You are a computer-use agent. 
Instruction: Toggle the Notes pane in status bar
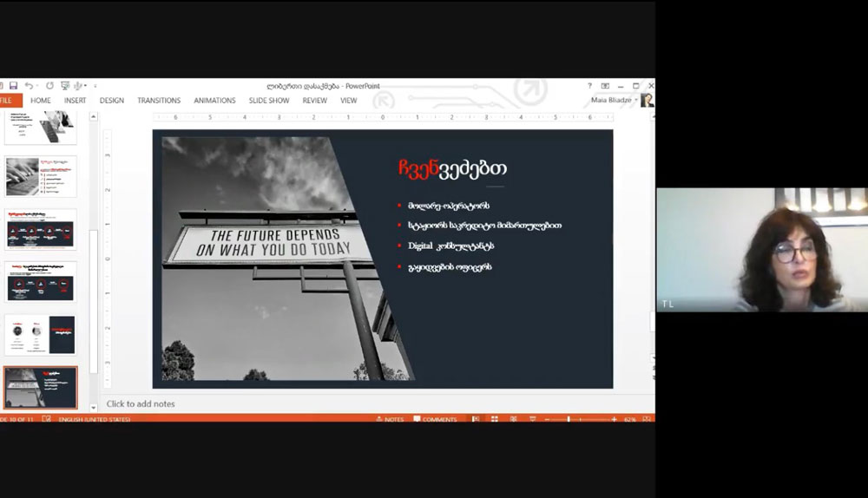click(390, 419)
